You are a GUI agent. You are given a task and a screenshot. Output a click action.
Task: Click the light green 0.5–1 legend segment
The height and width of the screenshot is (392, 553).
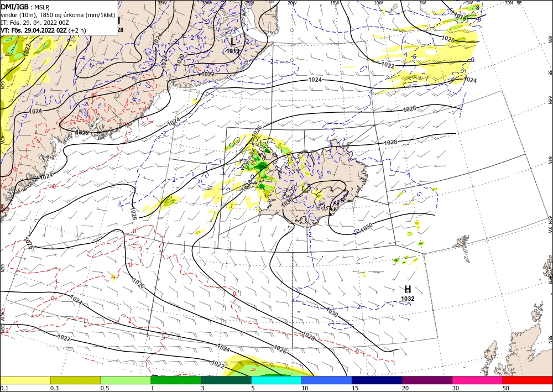[x=126, y=380]
